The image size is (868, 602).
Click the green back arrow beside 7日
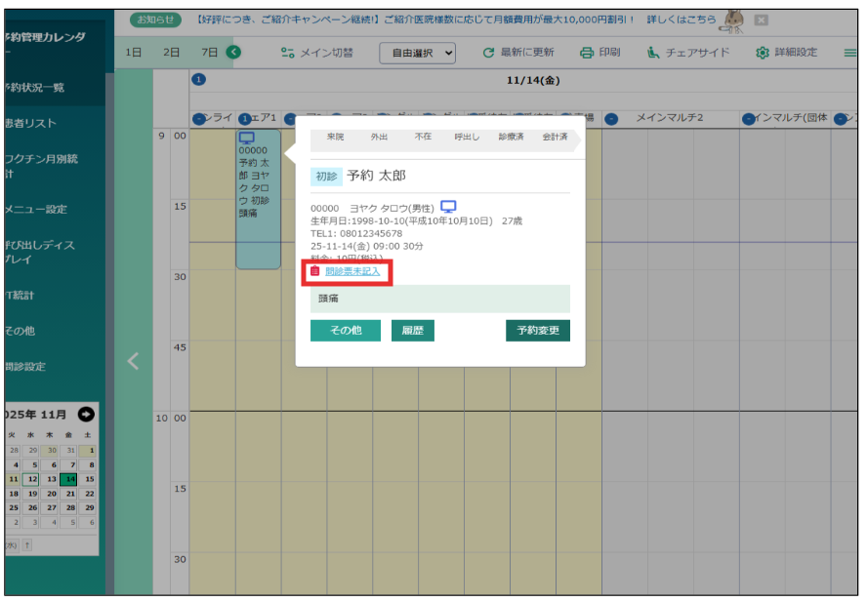click(233, 53)
